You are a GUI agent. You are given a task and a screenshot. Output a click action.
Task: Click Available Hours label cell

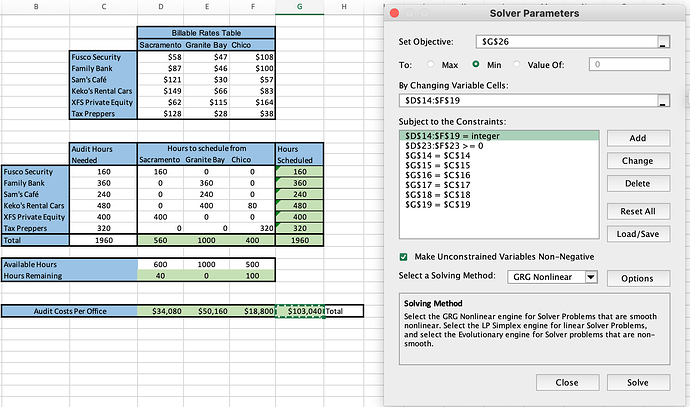[x=70, y=264]
